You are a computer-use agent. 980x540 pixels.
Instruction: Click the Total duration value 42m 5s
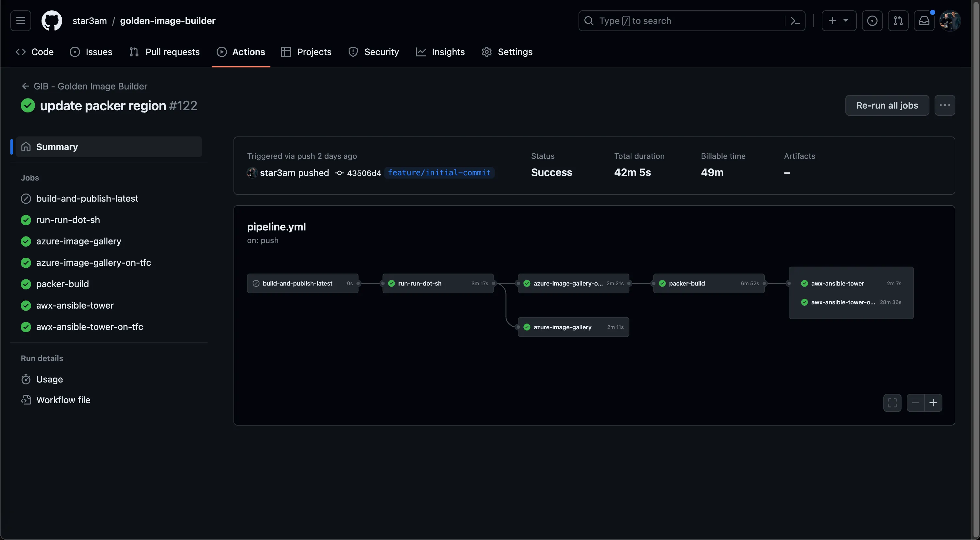tap(632, 172)
